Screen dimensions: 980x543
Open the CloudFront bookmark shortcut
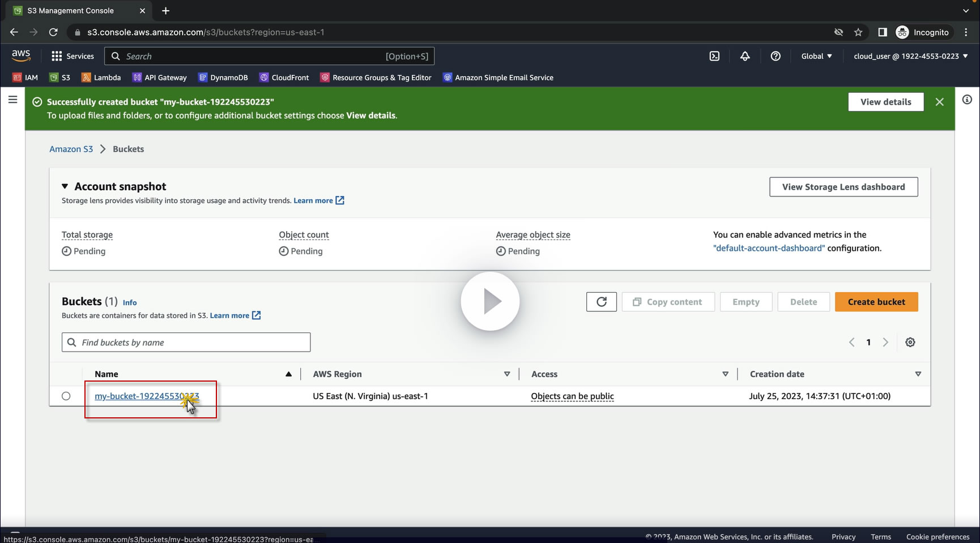[x=284, y=78]
